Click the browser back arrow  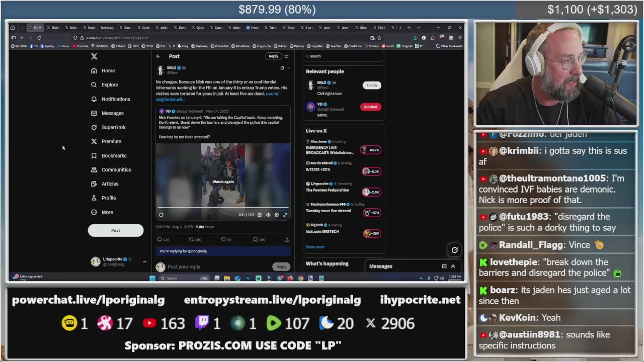(x=22, y=38)
